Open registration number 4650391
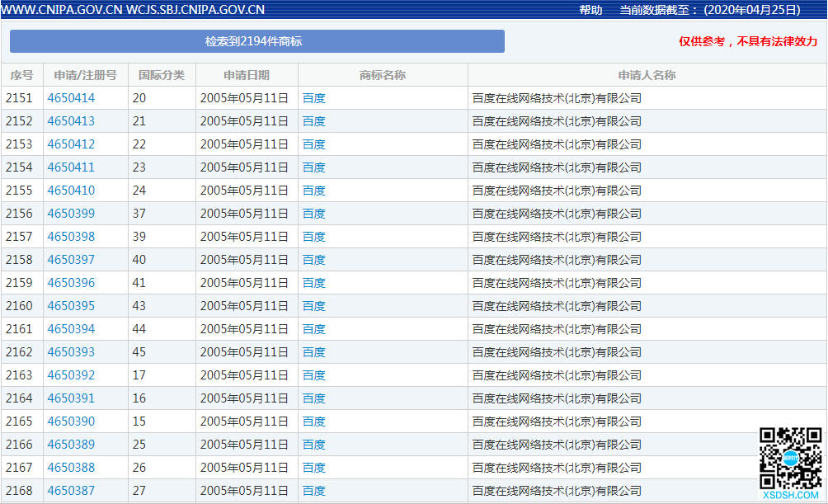 pos(71,398)
